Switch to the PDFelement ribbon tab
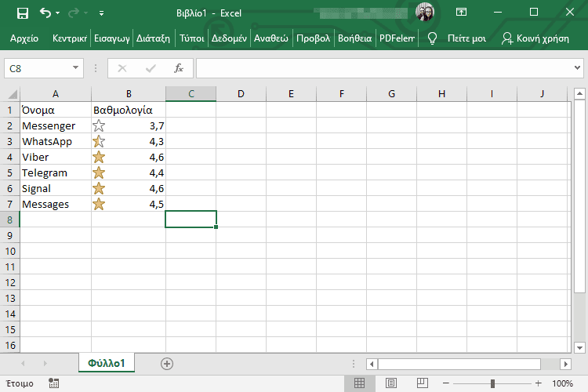588x392 pixels. [x=397, y=38]
